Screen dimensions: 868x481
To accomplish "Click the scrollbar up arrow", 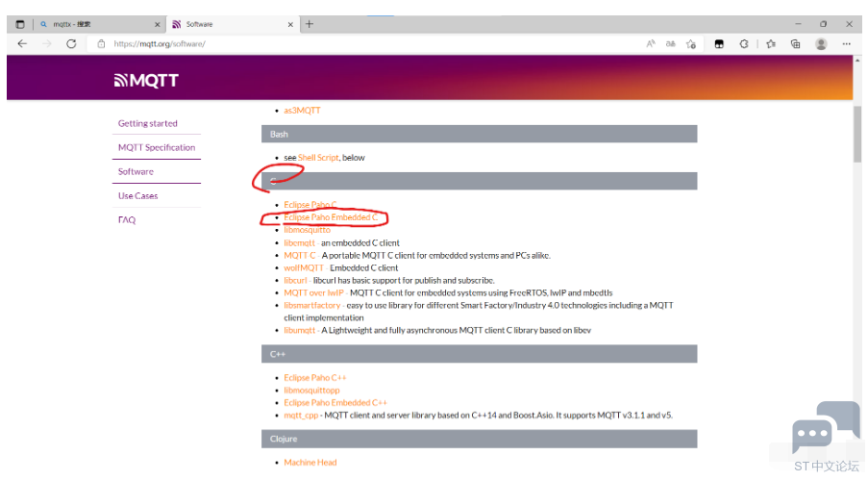I will [x=857, y=60].
